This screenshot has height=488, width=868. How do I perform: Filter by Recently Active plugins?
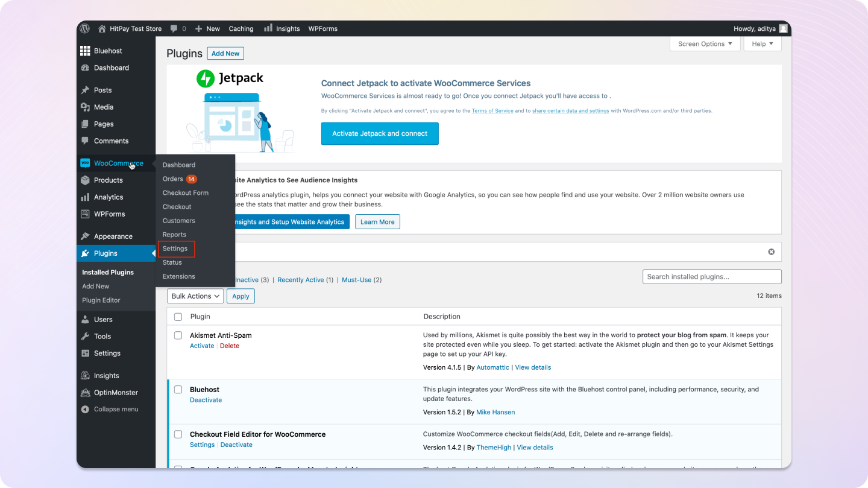click(x=301, y=280)
